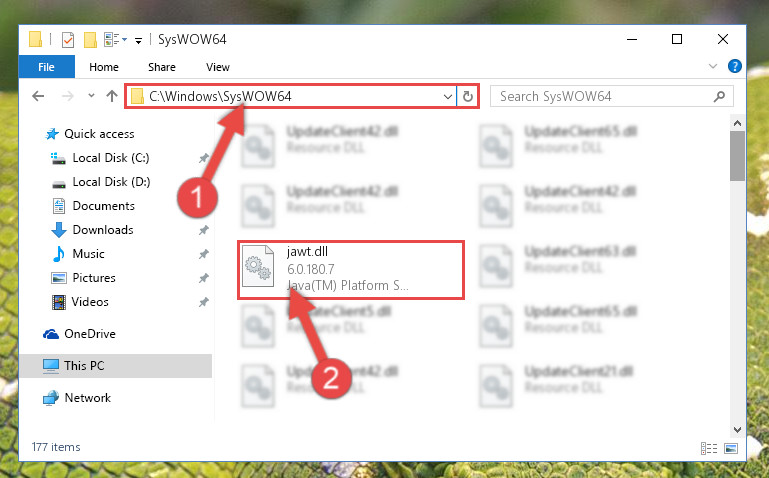Switch to details view in status bar
This screenshot has width=769, height=478.
pos(709,448)
